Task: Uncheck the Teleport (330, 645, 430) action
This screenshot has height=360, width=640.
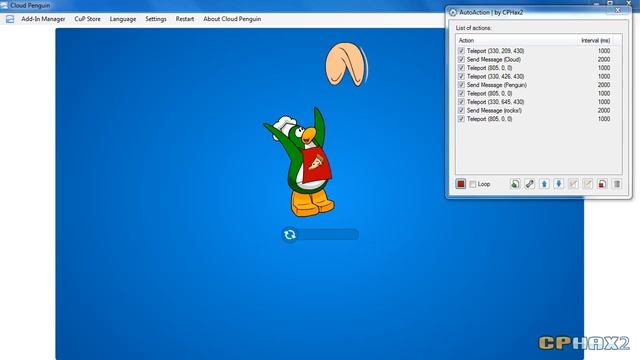Action: (461, 102)
